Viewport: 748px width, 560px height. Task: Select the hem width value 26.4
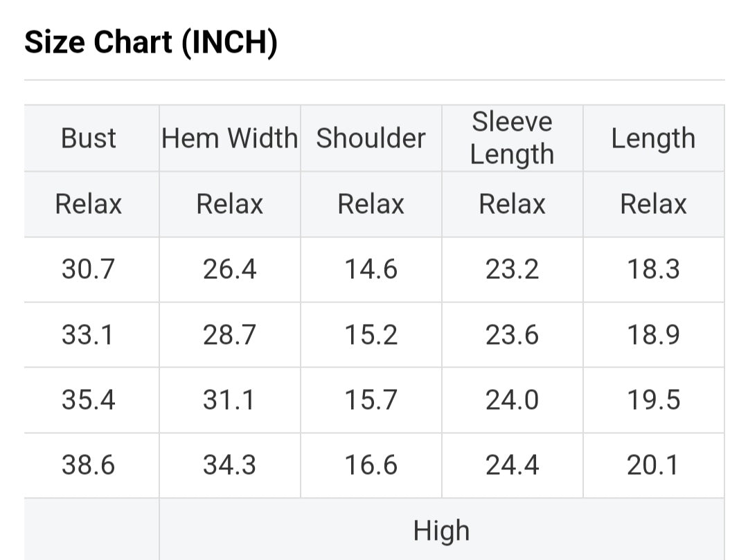coord(229,269)
